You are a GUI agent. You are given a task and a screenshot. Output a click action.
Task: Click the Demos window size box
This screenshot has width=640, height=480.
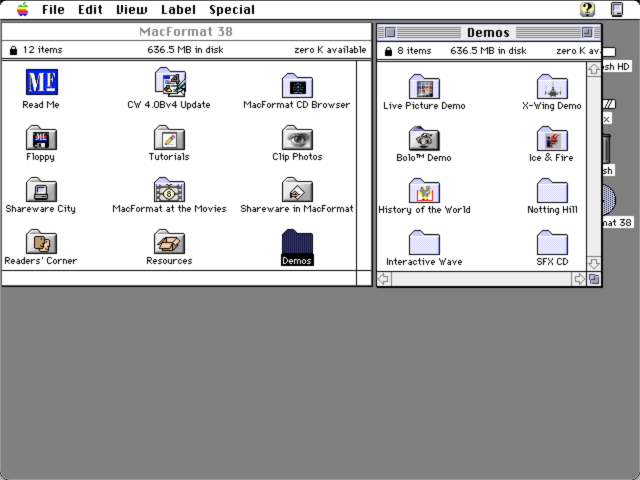(594, 279)
